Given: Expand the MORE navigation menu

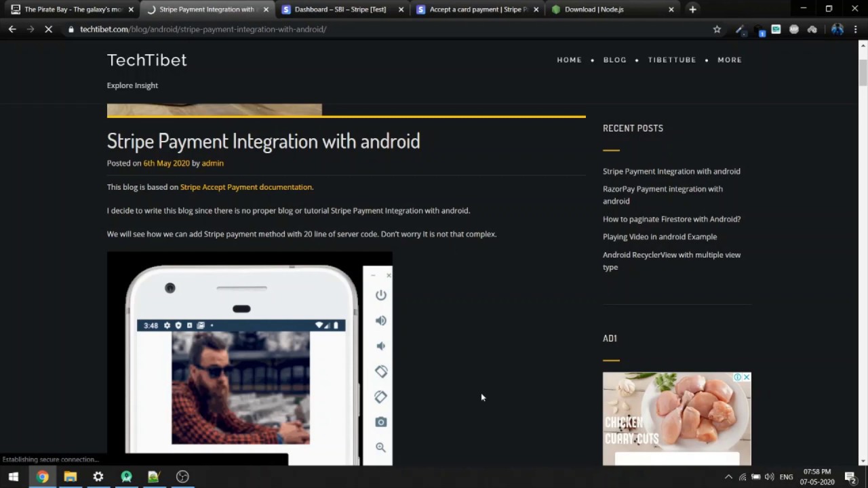Looking at the screenshot, I should 730,60.
